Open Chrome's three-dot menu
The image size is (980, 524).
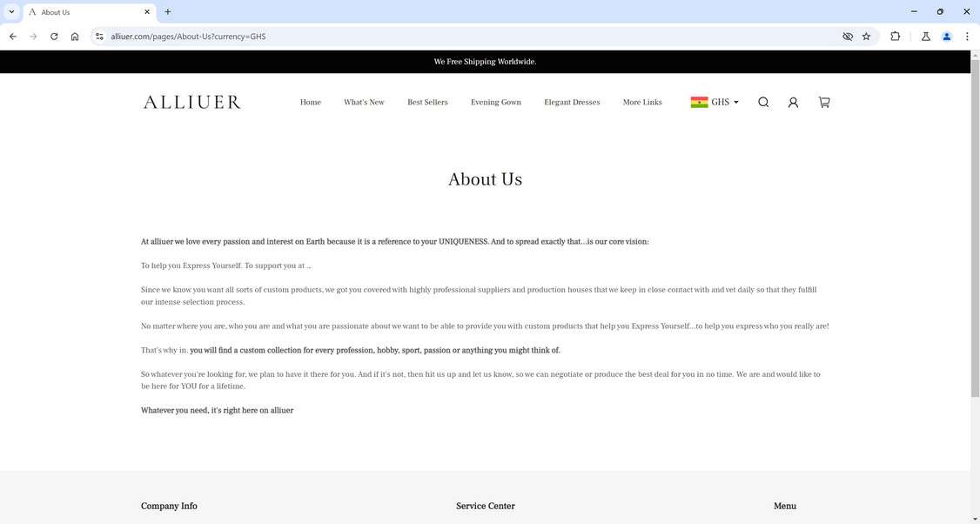click(967, 36)
